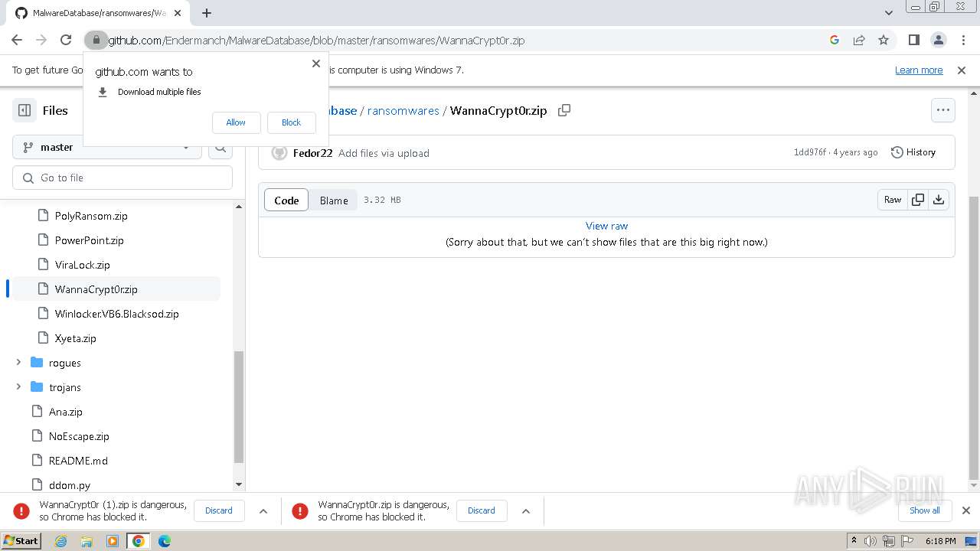This screenshot has width=980, height=551.
Task: Switch to the Blame tab
Action: click(334, 201)
